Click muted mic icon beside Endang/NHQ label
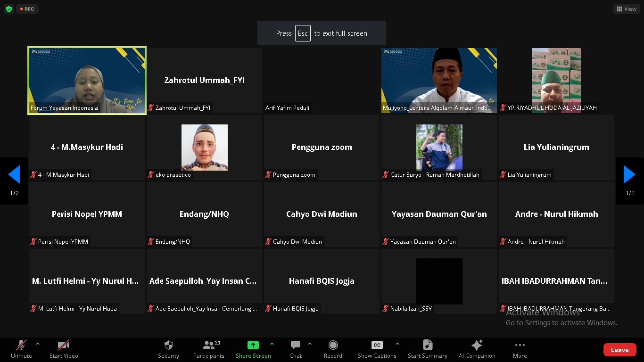 [x=151, y=242]
